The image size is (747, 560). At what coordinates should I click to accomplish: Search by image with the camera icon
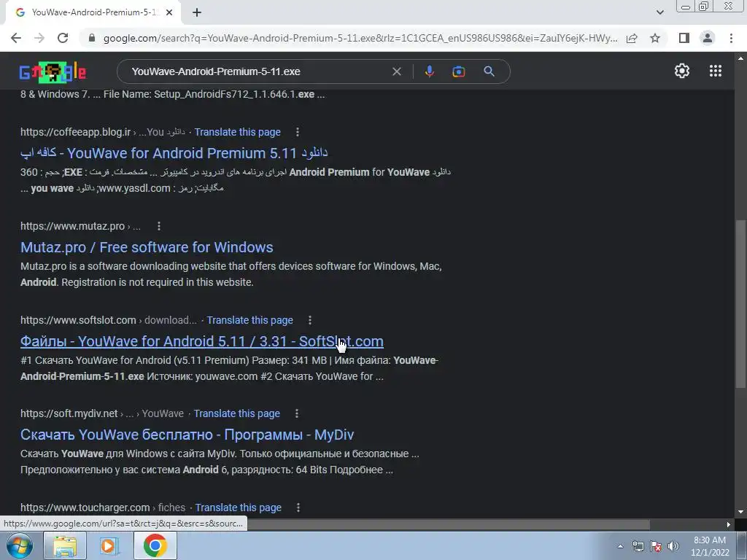point(458,71)
